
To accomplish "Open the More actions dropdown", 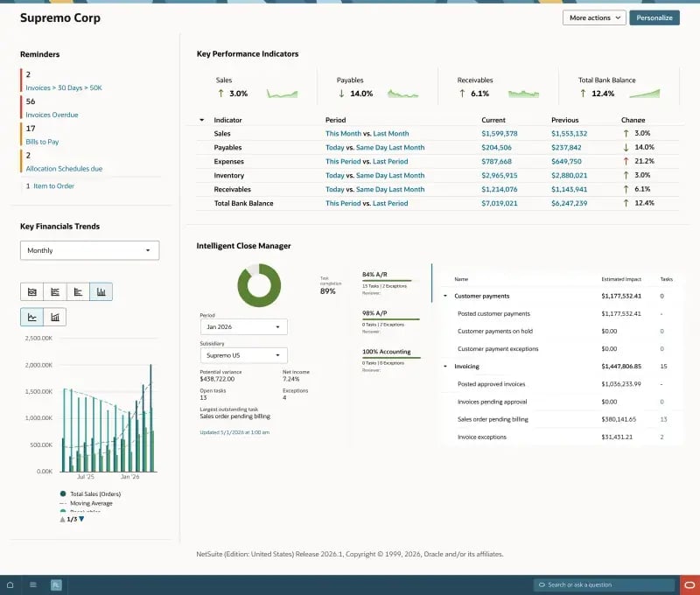I will 594,17.
